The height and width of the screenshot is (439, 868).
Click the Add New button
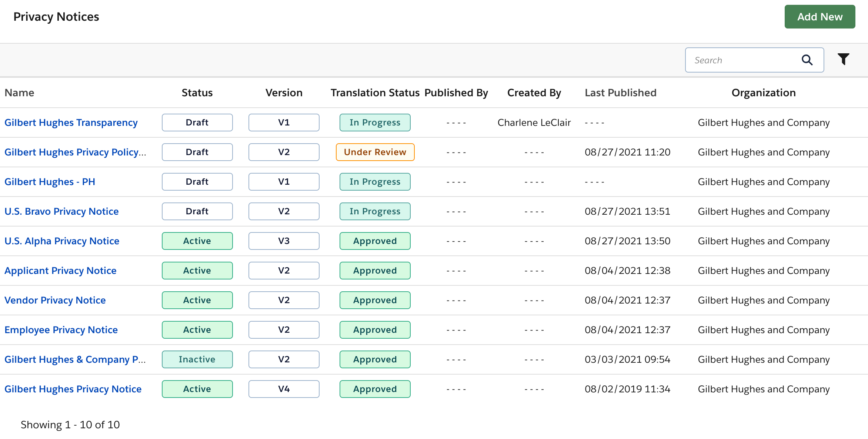819,16
